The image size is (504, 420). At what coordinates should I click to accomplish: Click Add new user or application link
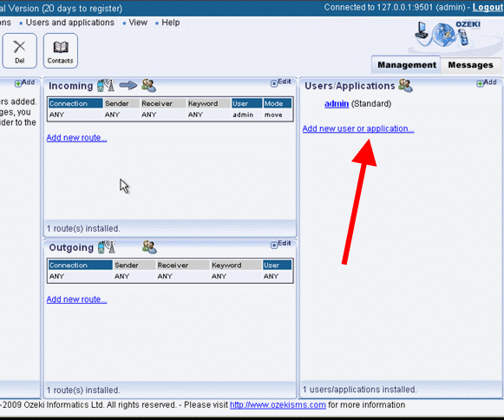(x=358, y=128)
